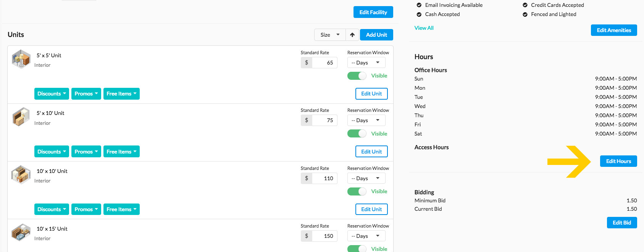The width and height of the screenshot is (644, 252).
Task: Open the View All amenities link
Action: (x=424, y=28)
